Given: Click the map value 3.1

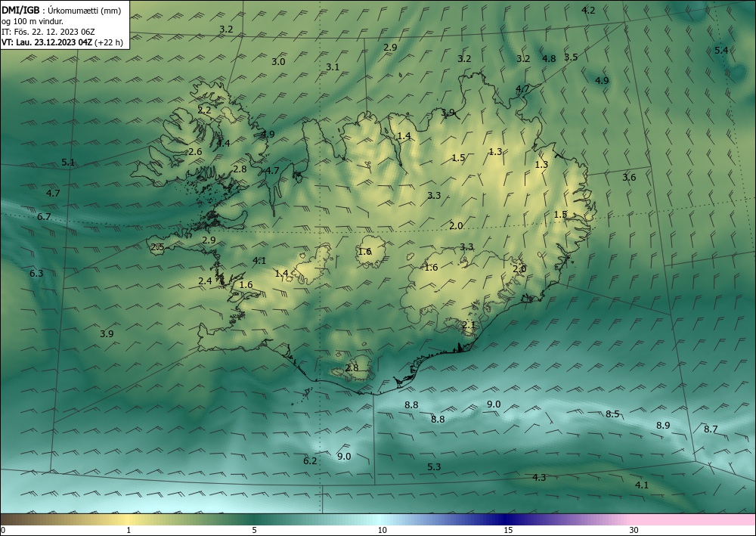Looking at the screenshot, I should click(332, 67).
